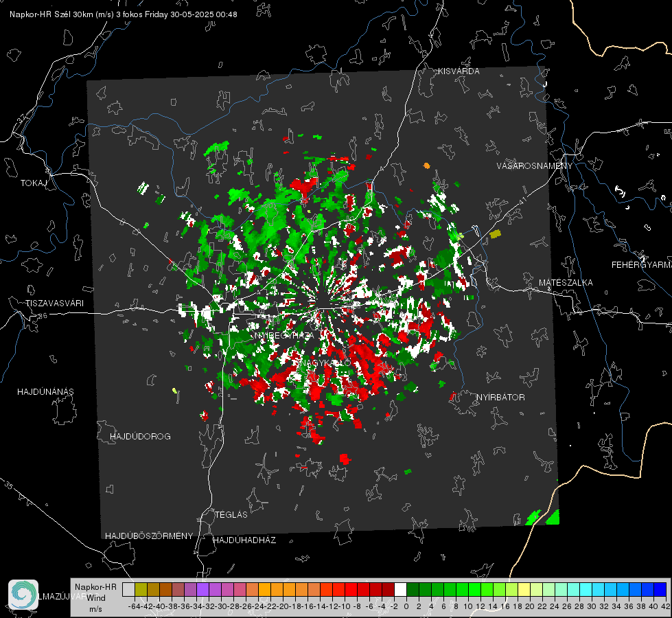Click the TISZAVASVÁRI town label
Screen dimensions: 672x618
click(54, 304)
